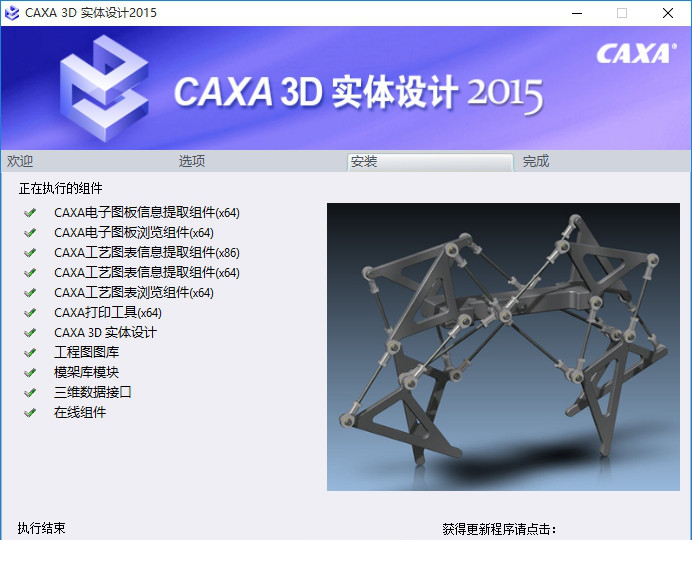Click checkmark beside 模架库模块
Screen dimensions: 692x561
click(x=30, y=373)
